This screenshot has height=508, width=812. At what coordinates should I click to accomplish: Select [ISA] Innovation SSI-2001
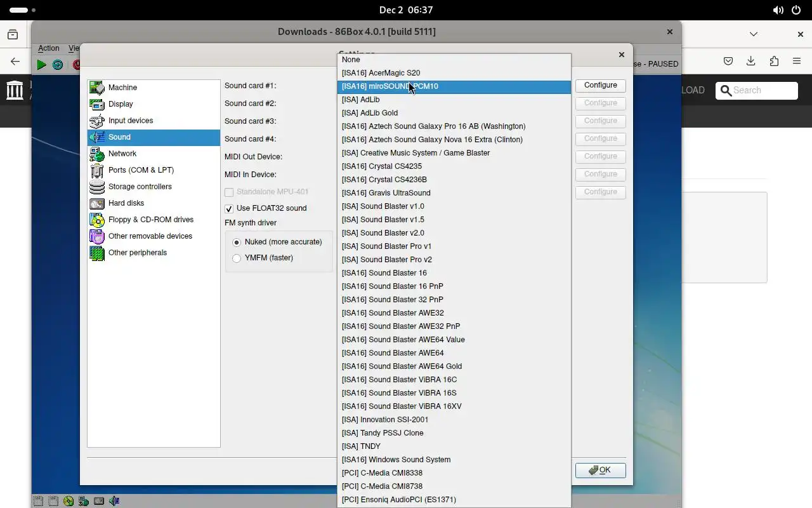coord(454,420)
